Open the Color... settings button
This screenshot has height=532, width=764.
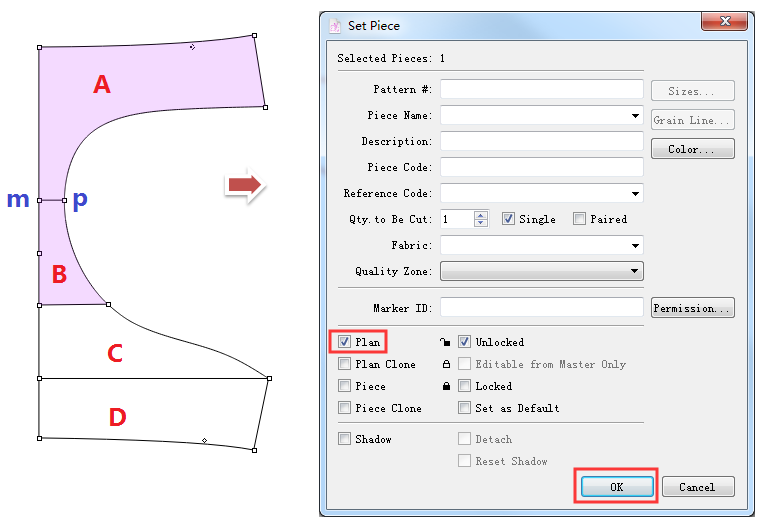pyautogui.click(x=693, y=149)
